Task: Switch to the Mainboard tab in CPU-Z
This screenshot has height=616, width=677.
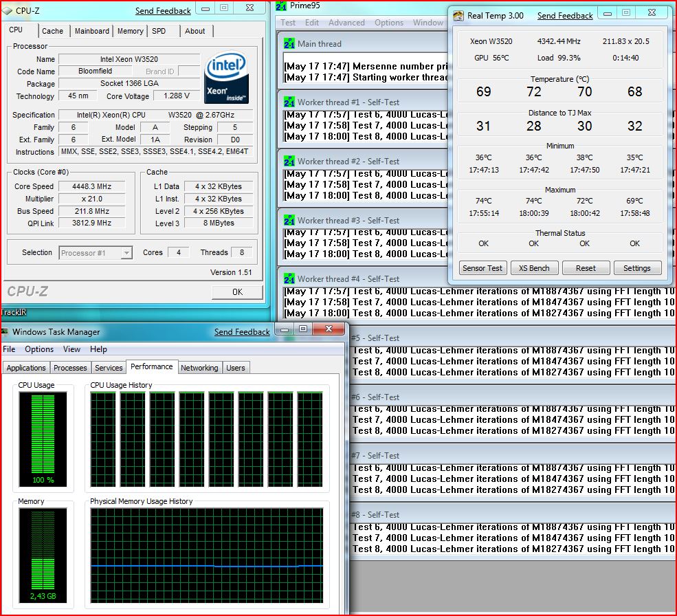Action: point(91,31)
